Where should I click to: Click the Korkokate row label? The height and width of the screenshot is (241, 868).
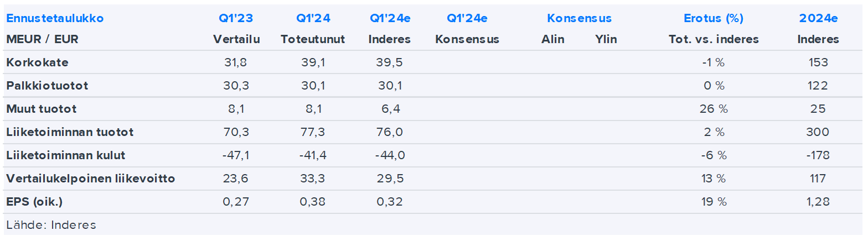pos(37,62)
